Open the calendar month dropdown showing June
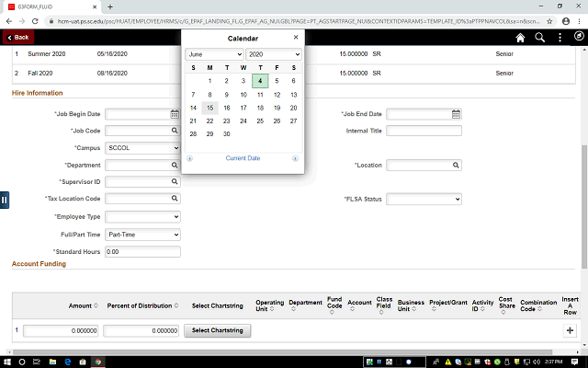Viewport: 588px width, 368px height. coord(214,54)
